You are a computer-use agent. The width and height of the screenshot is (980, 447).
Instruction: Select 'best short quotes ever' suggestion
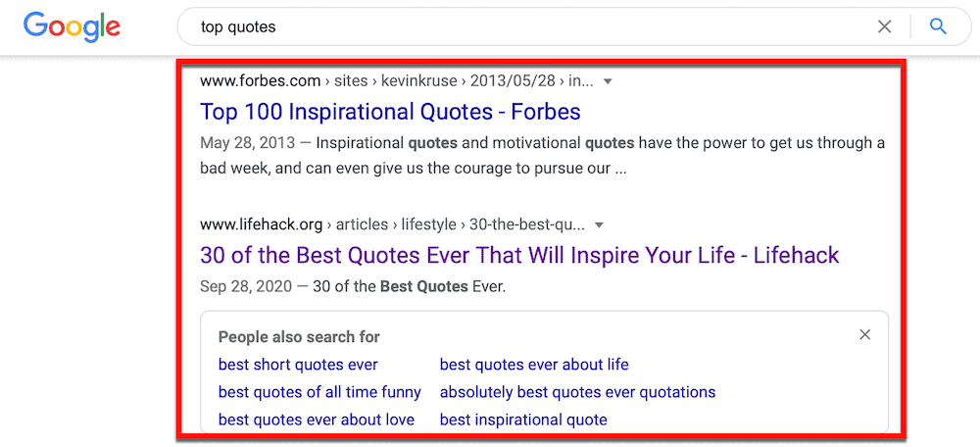298,364
